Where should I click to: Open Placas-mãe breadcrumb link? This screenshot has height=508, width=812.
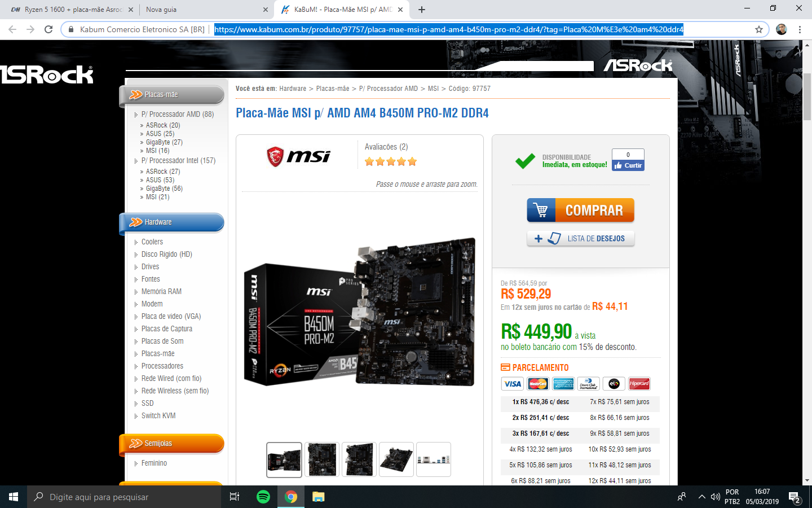click(x=333, y=89)
